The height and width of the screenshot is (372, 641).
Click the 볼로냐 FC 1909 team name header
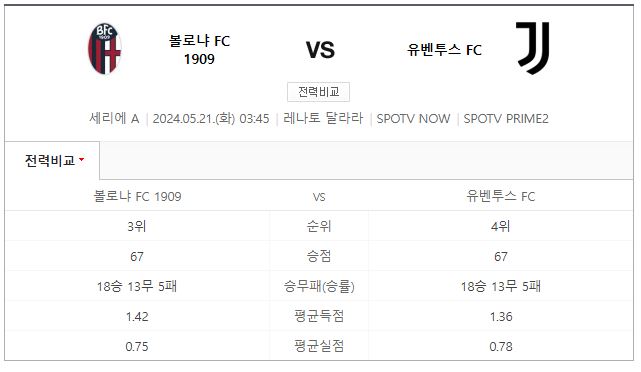[x=199, y=50]
